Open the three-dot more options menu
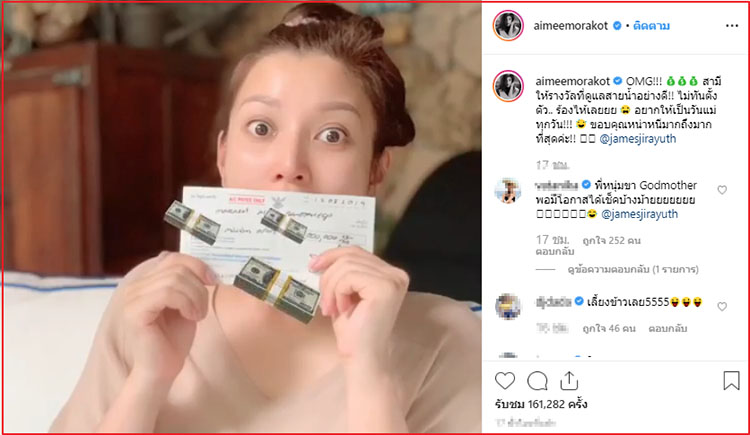750x435 pixels. (x=732, y=26)
